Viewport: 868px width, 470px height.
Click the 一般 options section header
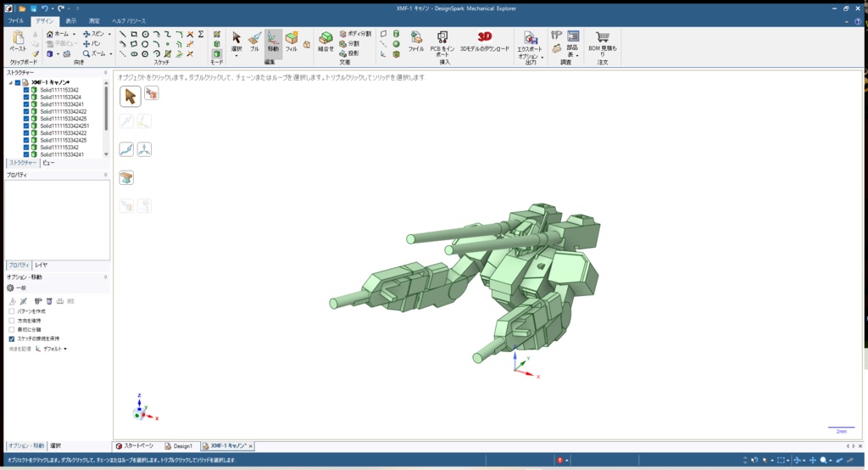(17, 288)
